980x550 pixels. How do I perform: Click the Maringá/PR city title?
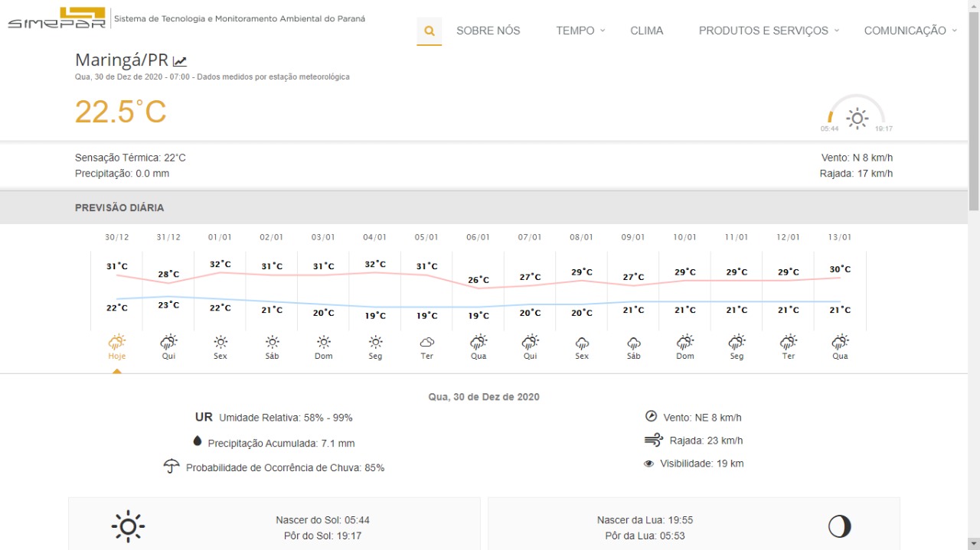pos(121,60)
